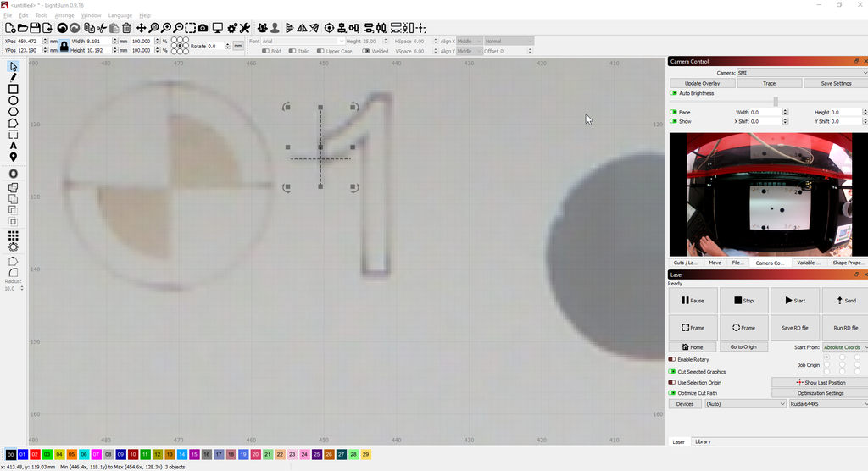Turn off Optimize Cut Path toggle
This screenshot has height=471, width=868.
(x=672, y=393)
